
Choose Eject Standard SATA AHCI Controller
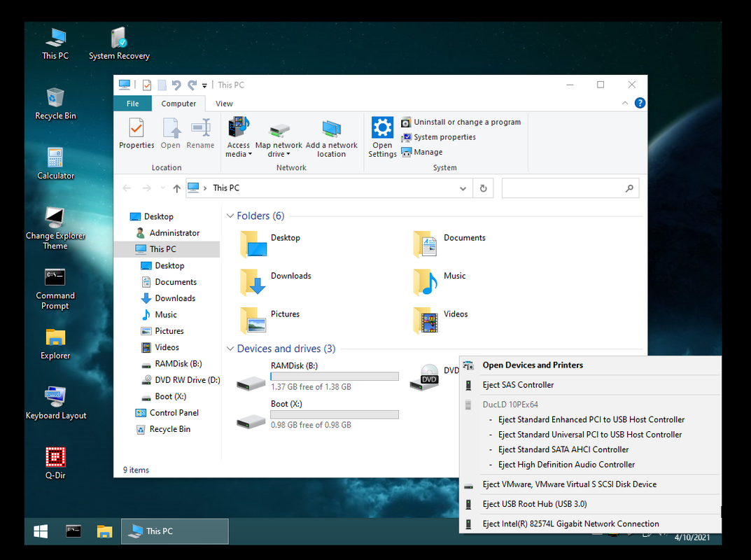(x=590, y=450)
